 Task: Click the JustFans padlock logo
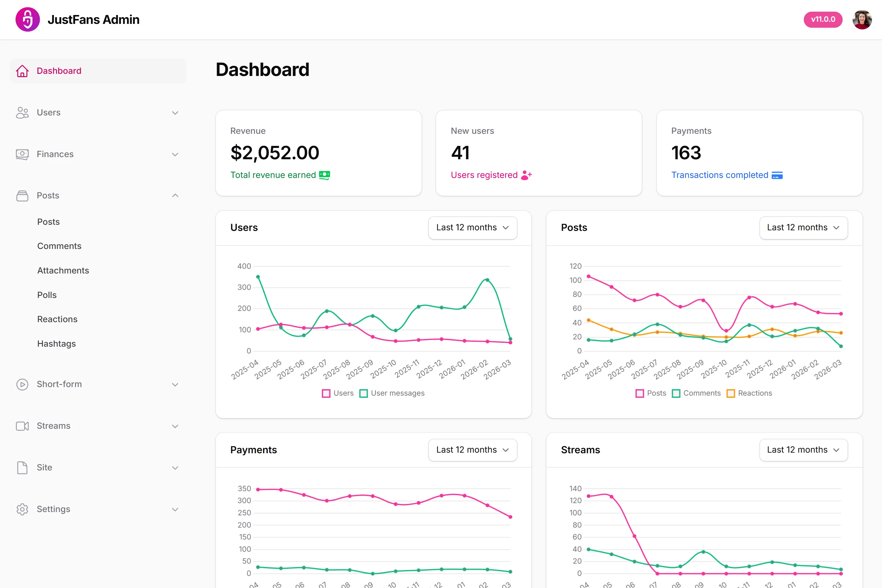tap(27, 20)
